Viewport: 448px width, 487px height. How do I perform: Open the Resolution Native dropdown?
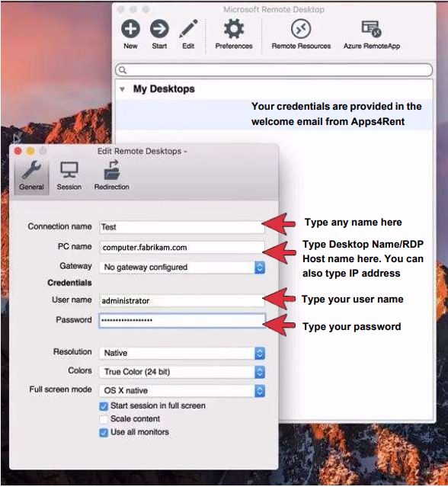click(x=182, y=353)
